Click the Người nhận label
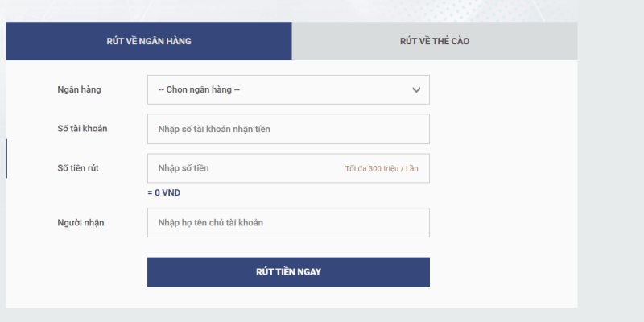The height and width of the screenshot is (322, 644). pos(81,223)
